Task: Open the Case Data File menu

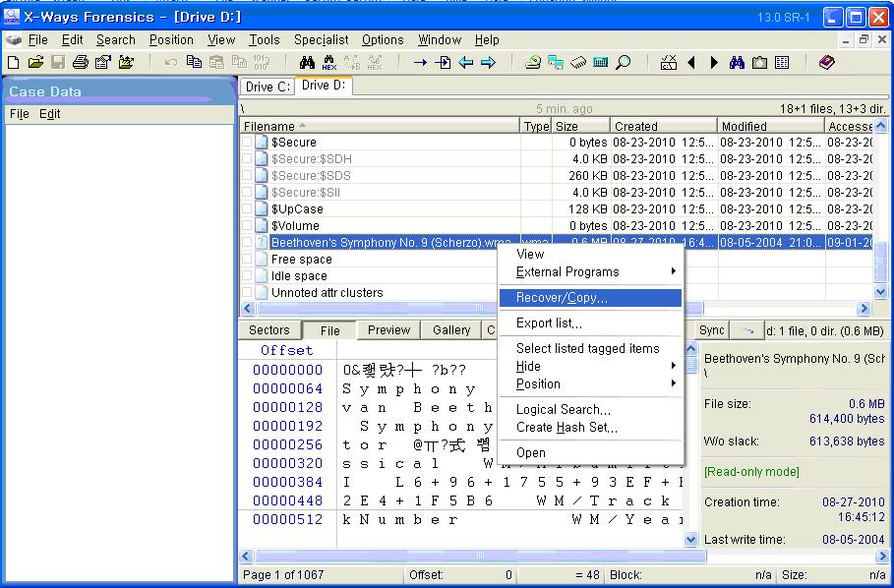Action: point(20,114)
